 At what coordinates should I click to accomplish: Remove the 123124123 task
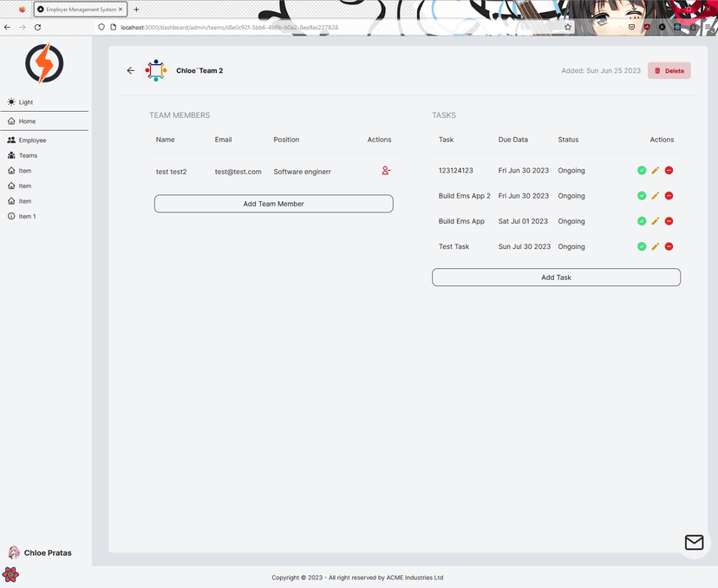click(669, 171)
